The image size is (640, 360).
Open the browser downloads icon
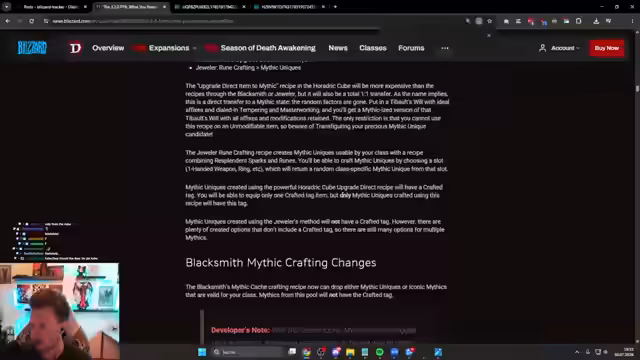(x=596, y=21)
